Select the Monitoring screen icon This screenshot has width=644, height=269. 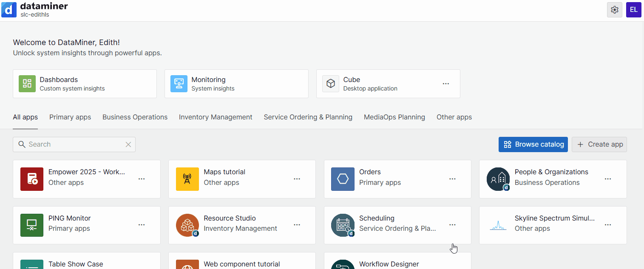coord(179,83)
